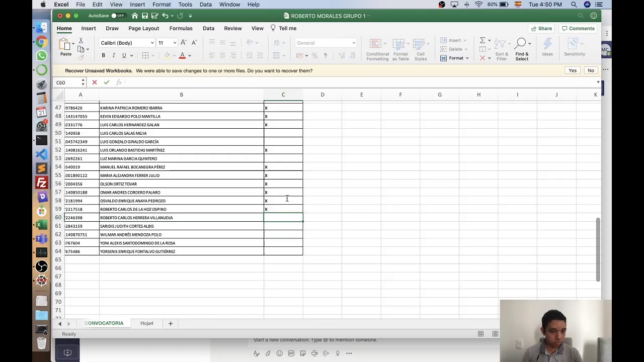Screen dimensions: 644x362
Task: Open the Page Layout ribbon tab
Action: tap(143, 28)
